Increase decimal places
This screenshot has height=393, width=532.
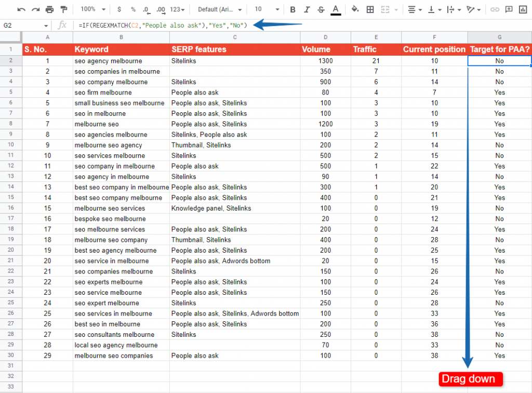pyautogui.click(x=161, y=9)
